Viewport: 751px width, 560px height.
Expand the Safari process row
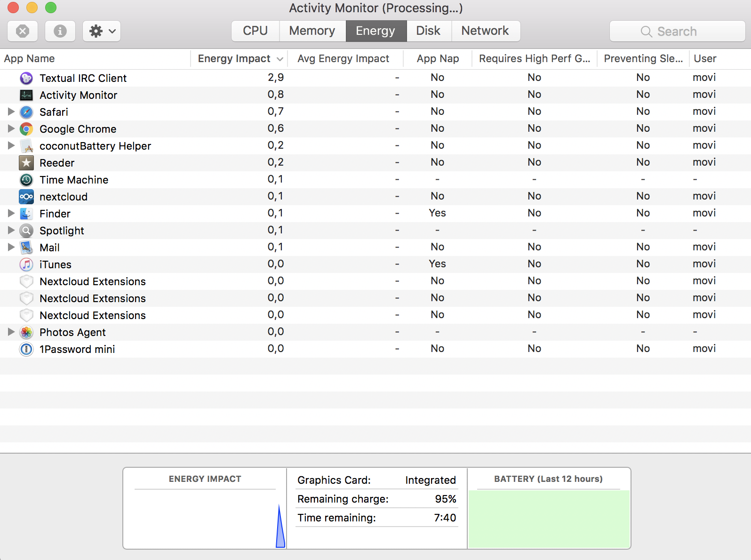[11, 112]
